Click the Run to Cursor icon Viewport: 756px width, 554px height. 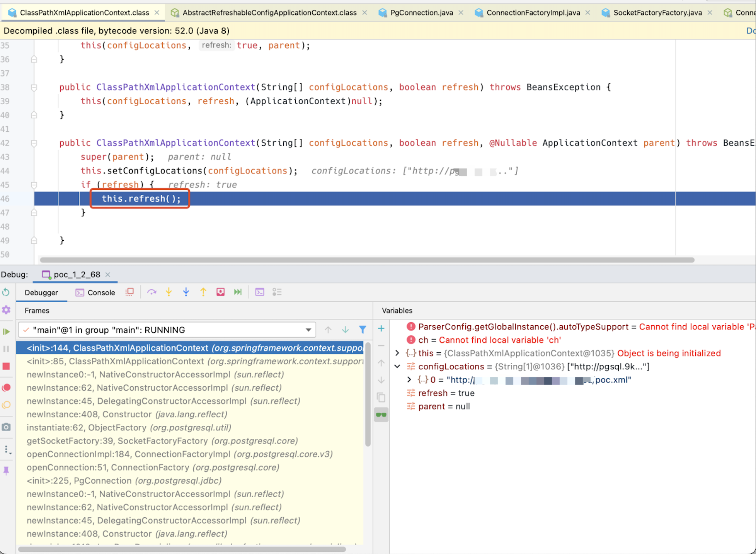(x=238, y=292)
